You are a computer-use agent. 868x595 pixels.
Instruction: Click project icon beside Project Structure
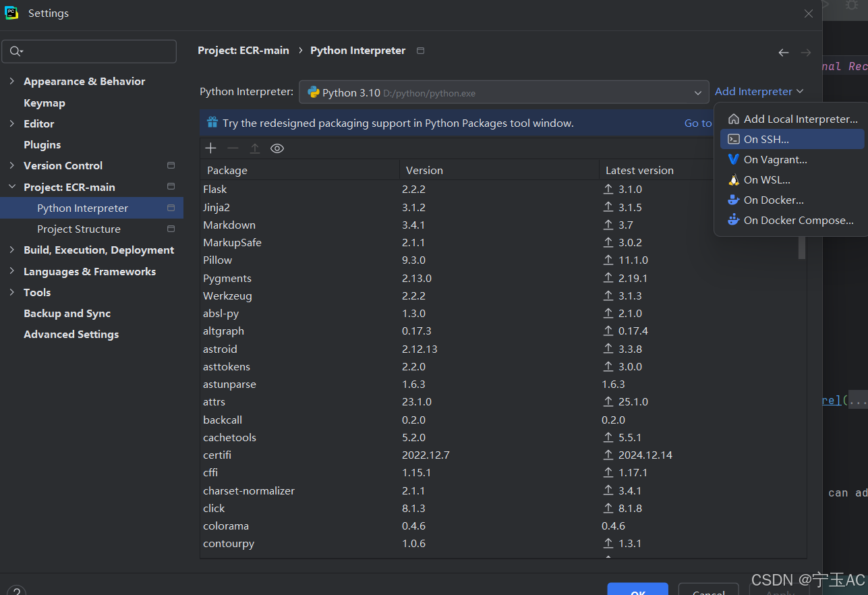171,229
